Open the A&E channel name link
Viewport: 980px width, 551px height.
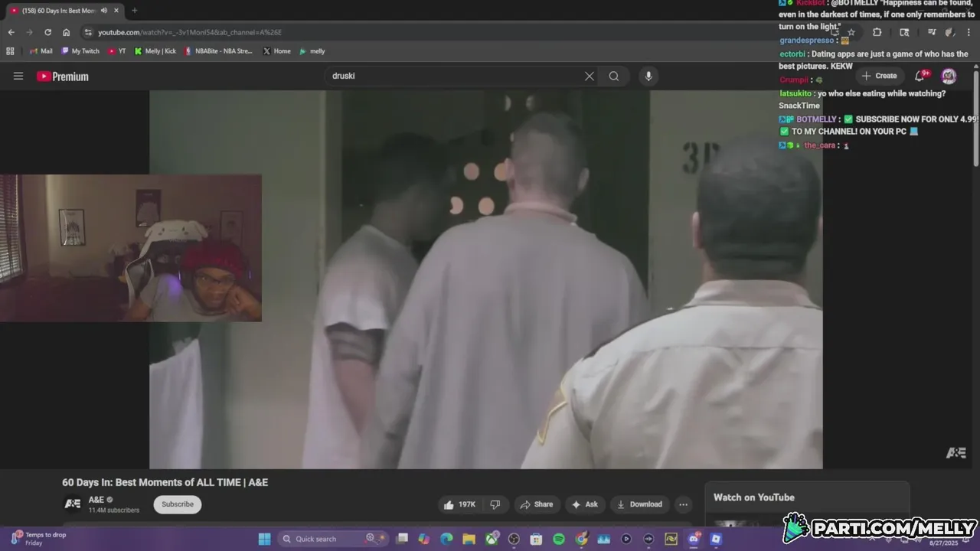point(96,500)
